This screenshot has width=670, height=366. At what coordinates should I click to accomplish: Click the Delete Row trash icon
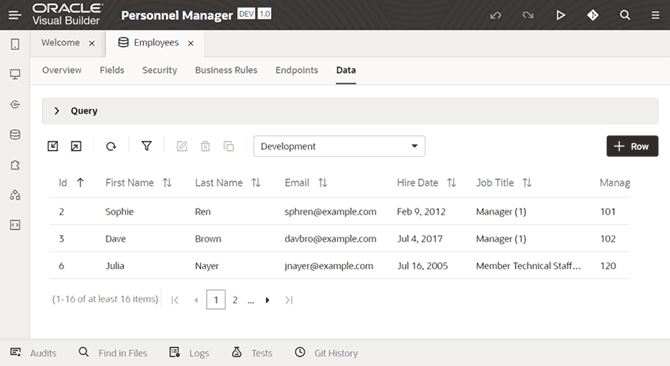point(205,146)
